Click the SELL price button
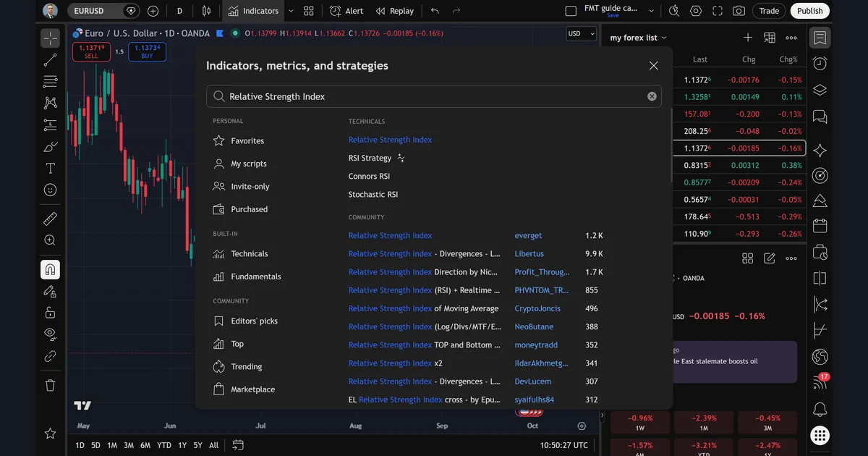 (x=91, y=51)
